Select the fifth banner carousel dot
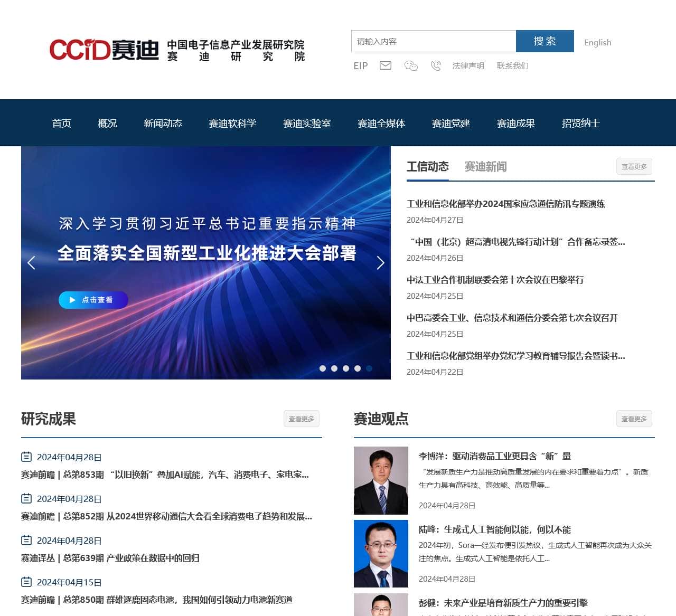The height and width of the screenshot is (616, 676). point(369,368)
